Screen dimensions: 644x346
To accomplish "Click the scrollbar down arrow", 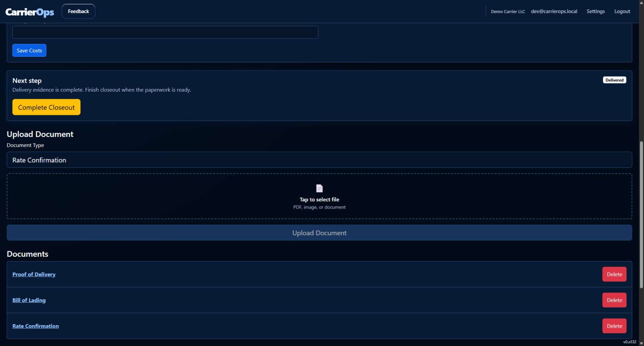I will pos(641,343).
